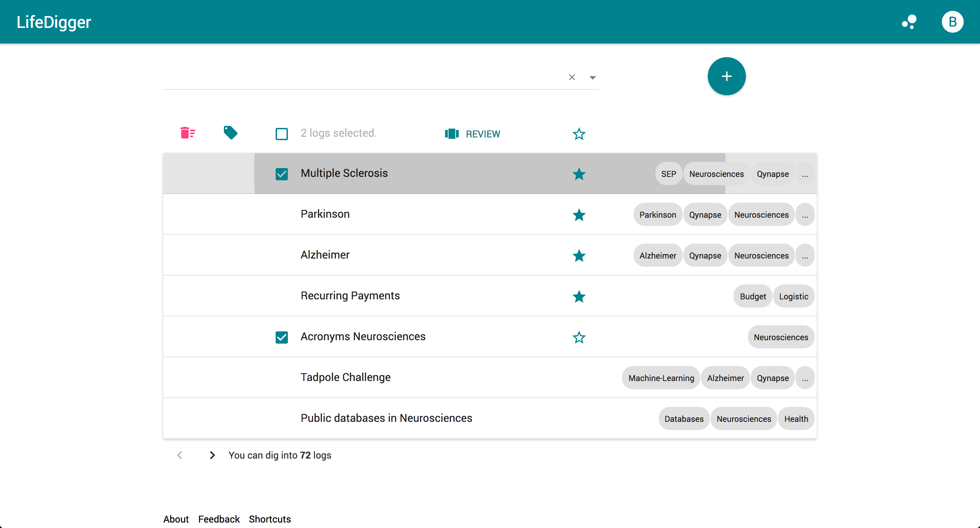Viewport: 980px width, 528px height.
Task: Expand the search field dropdown arrow
Action: (x=592, y=78)
